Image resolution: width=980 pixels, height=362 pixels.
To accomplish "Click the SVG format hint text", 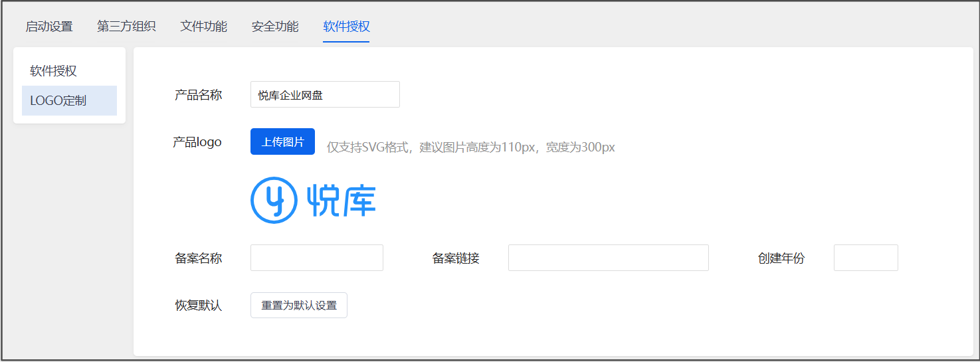I will [470, 147].
